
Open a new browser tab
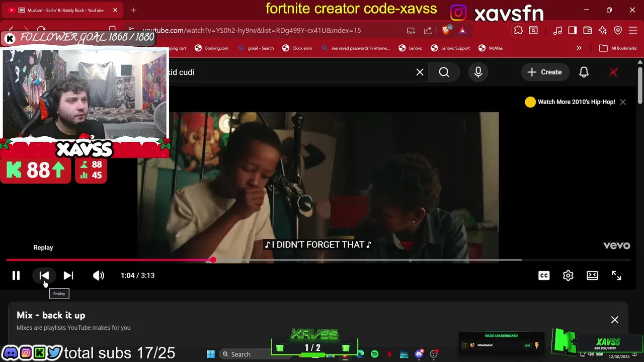tap(134, 10)
